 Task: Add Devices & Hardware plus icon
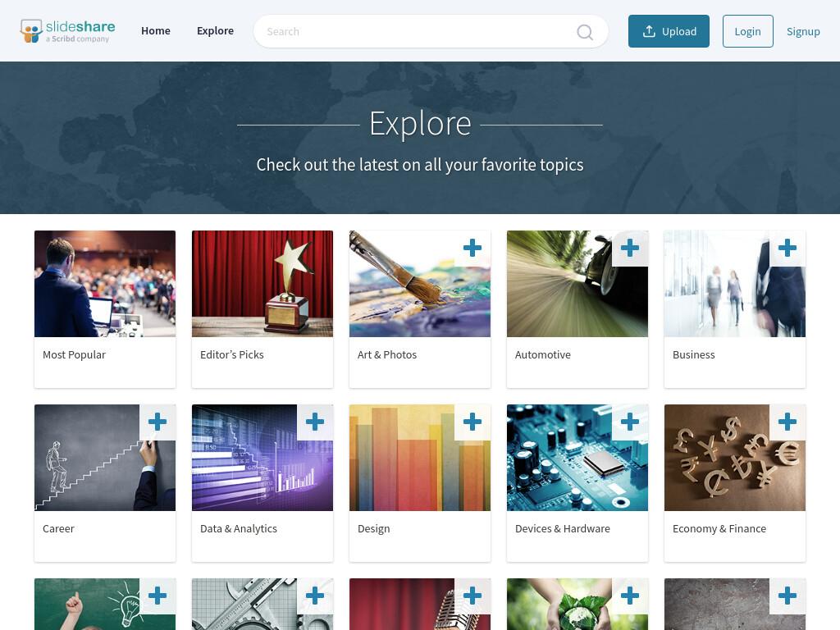tap(629, 422)
